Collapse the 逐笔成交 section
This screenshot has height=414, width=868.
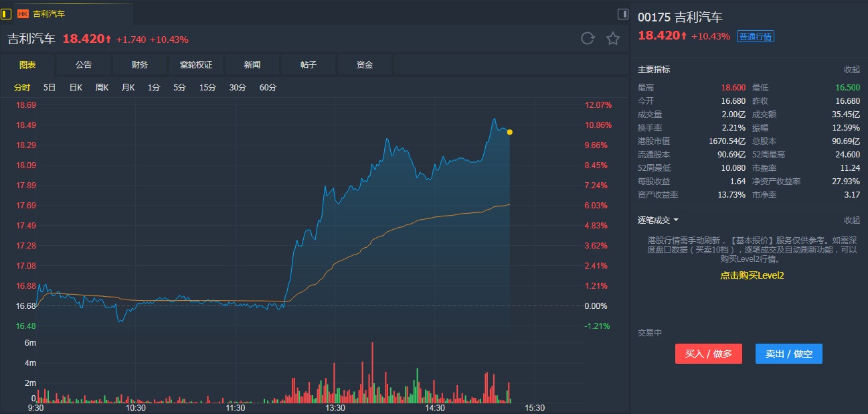(x=851, y=220)
